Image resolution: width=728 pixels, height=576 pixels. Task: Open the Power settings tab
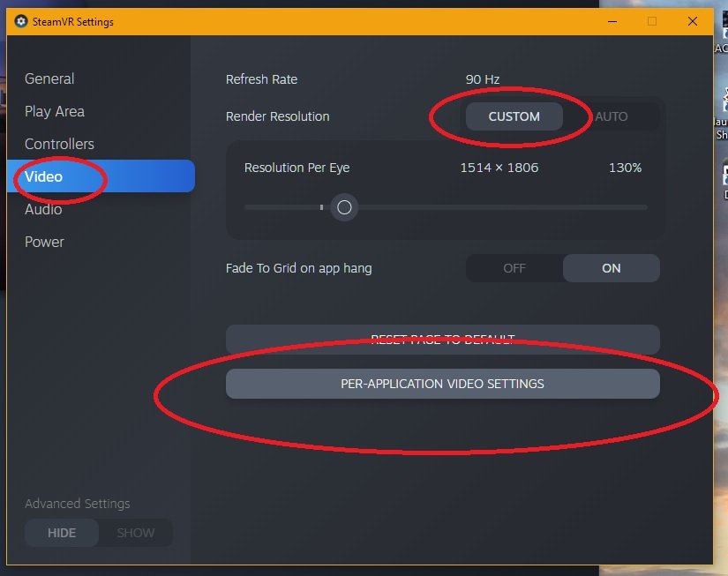click(44, 242)
